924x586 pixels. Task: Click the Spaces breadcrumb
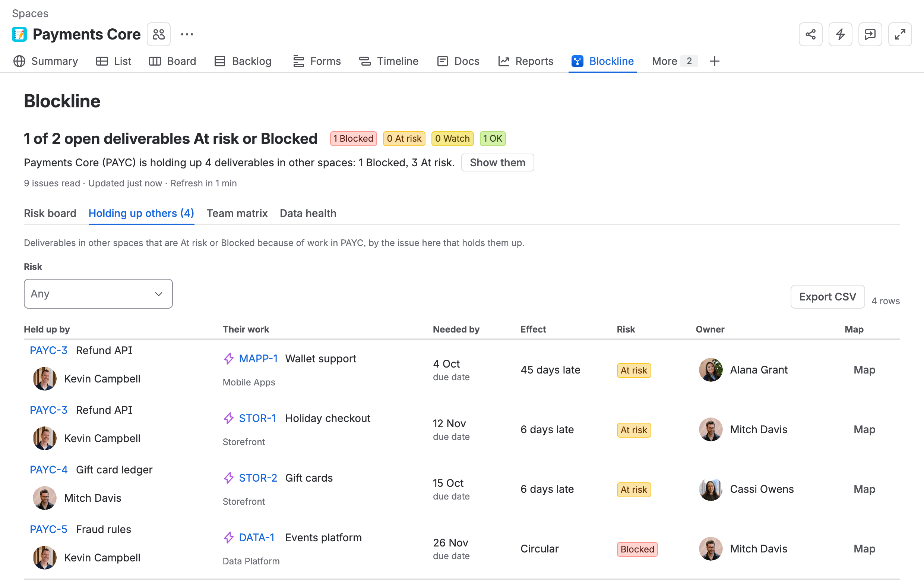[x=30, y=13]
